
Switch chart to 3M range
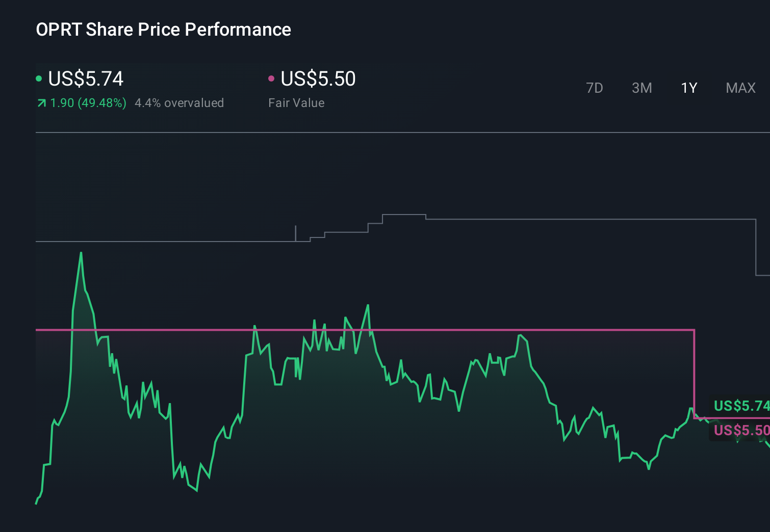[641, 88]
